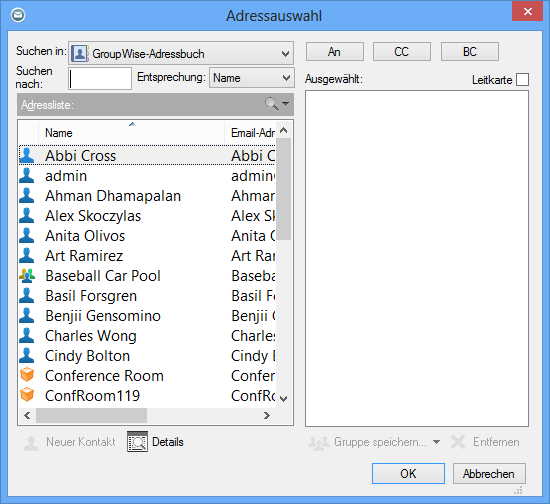Click inside the Ausgewählt list box
The width and height of the screenshot is (550, 504).
pyautogui.click(x=417, y=258)
